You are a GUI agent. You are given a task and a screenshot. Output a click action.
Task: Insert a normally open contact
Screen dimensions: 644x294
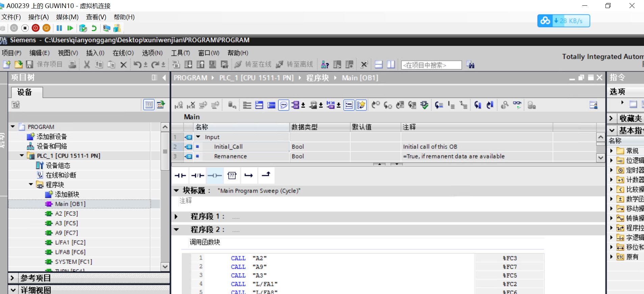click(x=180, y=175)
